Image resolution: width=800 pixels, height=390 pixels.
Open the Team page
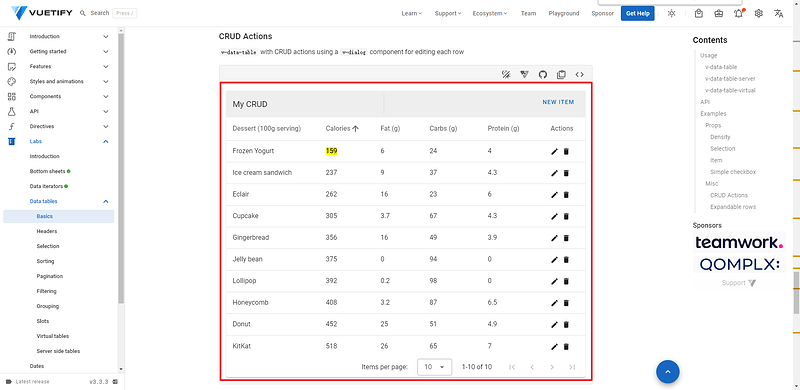528,13
